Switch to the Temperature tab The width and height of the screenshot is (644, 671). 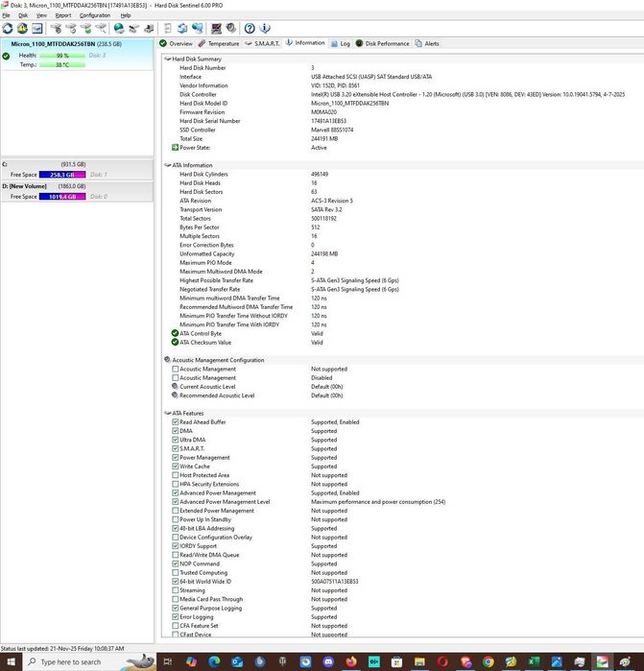coord(219,43)
